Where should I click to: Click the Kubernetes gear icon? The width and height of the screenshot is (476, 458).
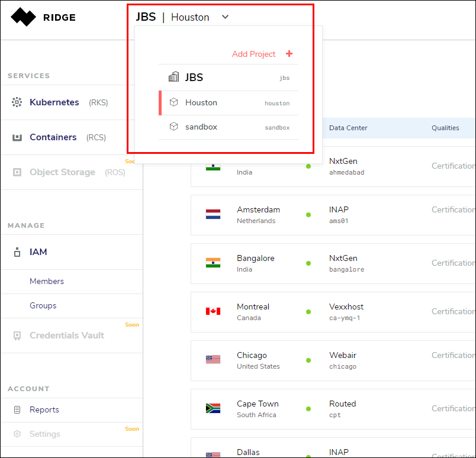[17, 102]
